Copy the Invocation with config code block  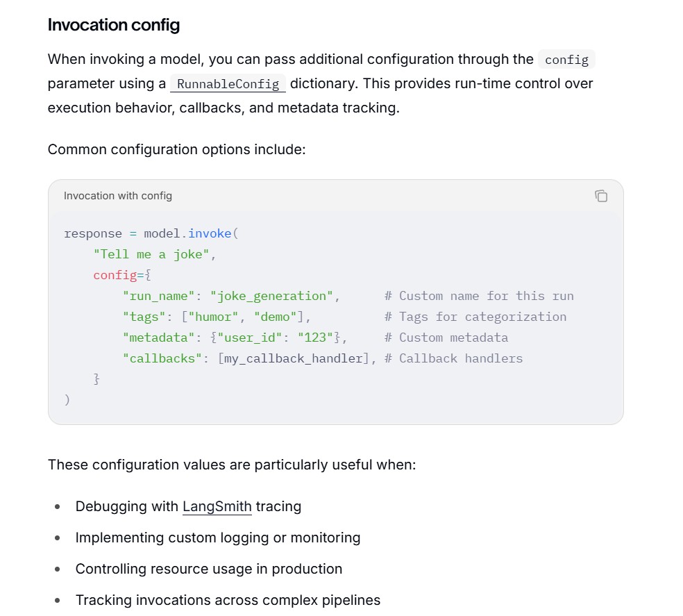(x=601, y=196)
